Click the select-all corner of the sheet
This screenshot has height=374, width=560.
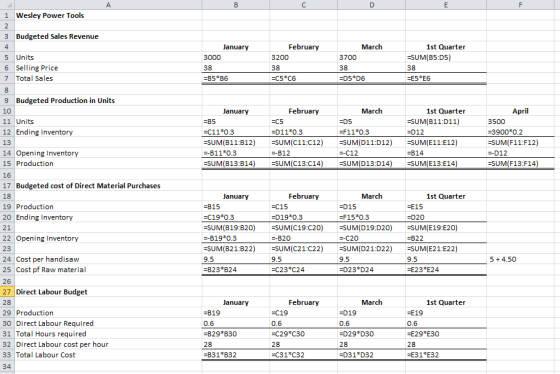pyautogui.click(x=7, y=5)
